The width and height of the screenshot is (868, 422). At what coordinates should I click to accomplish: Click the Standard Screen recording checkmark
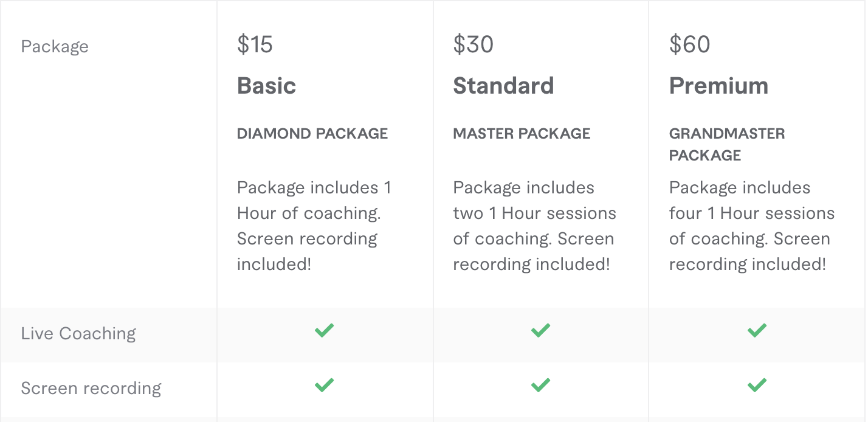[x=540, y=385]
